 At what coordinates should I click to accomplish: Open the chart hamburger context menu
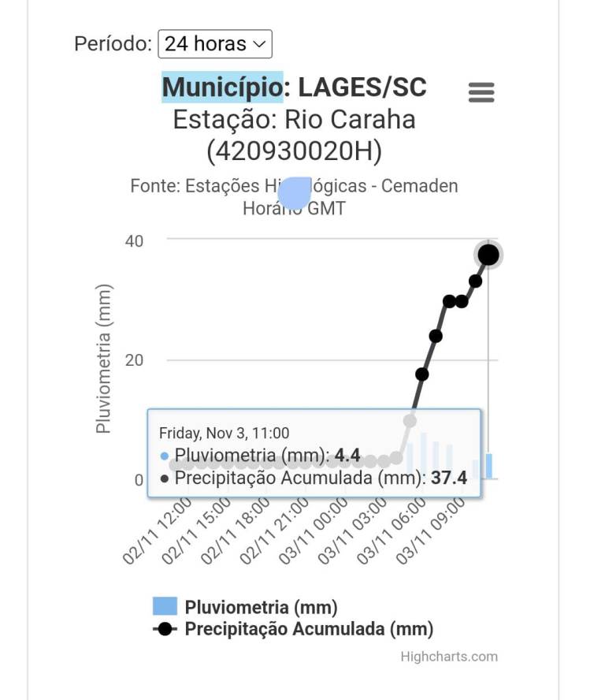click(481, 92)
